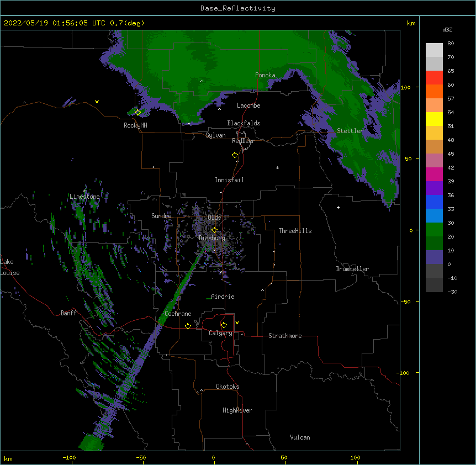476x465 pixels.
Task: Click the RockyMH town label
Action: point(135,125)
